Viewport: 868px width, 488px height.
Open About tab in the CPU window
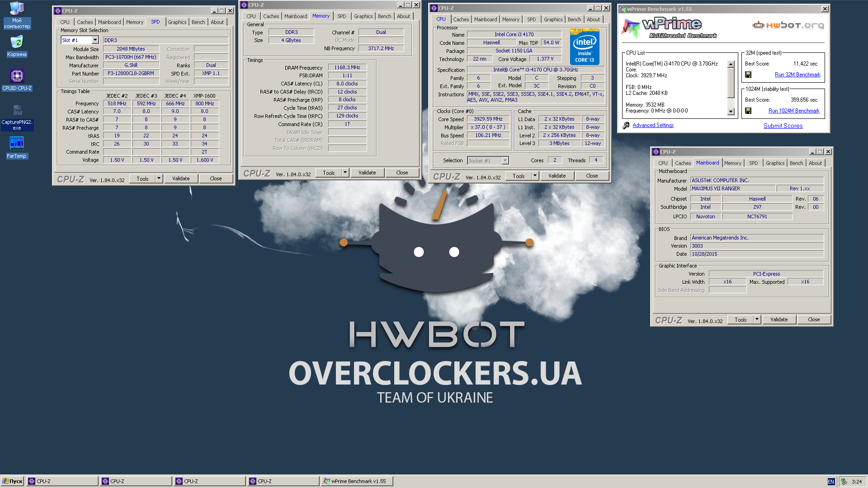(594, 19)
